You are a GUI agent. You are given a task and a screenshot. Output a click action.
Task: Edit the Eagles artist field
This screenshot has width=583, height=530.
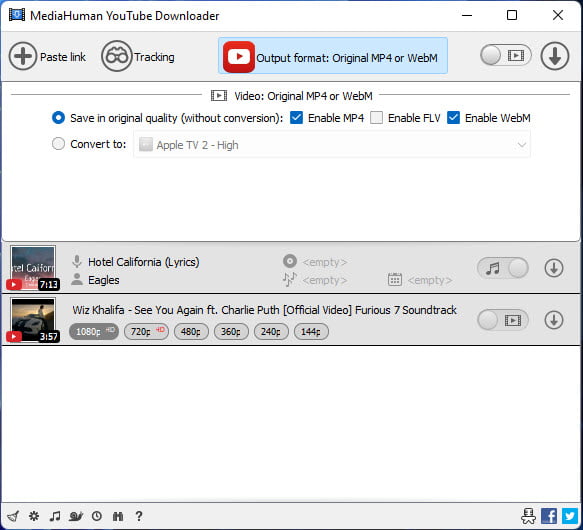pyautogui.click(x=104, y=280)
